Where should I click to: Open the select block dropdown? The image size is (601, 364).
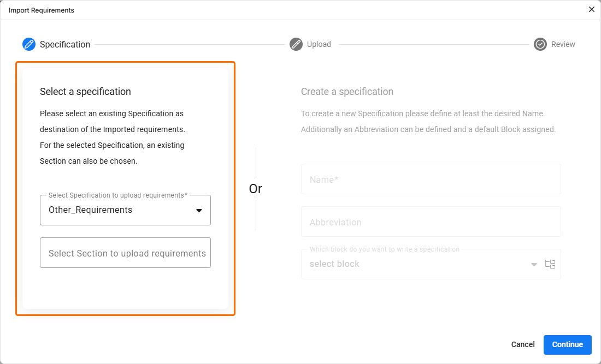pos(415,264)
